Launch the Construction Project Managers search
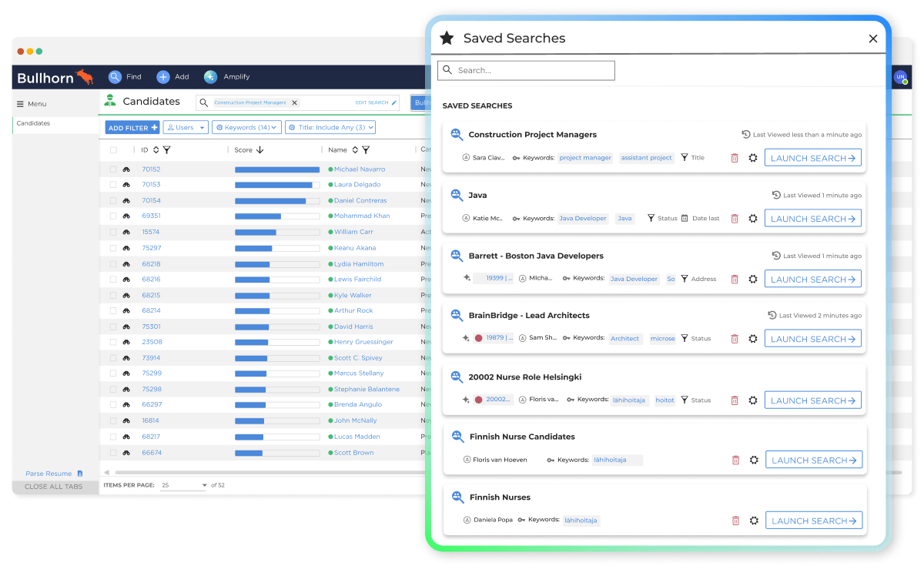The width and height of the screenshot is (924, 566). coord(813,158)
